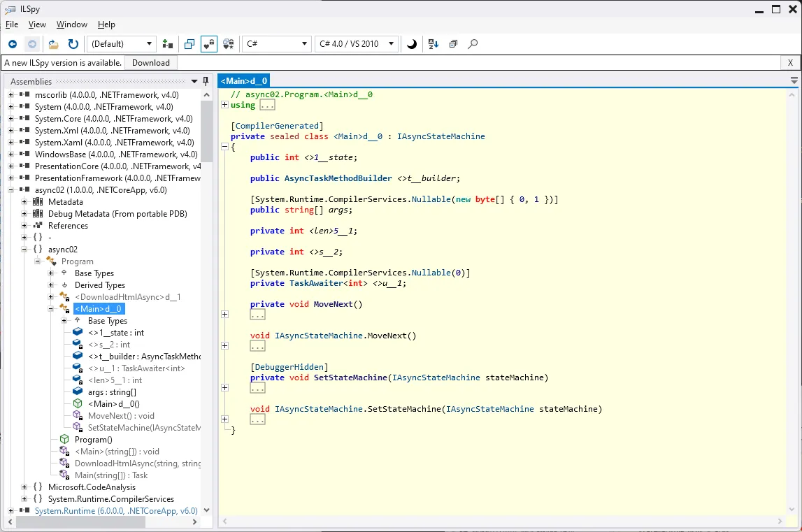Reload all assemblies with the refresh icon
The image size is (802, 532).
[x=73, y=44]
